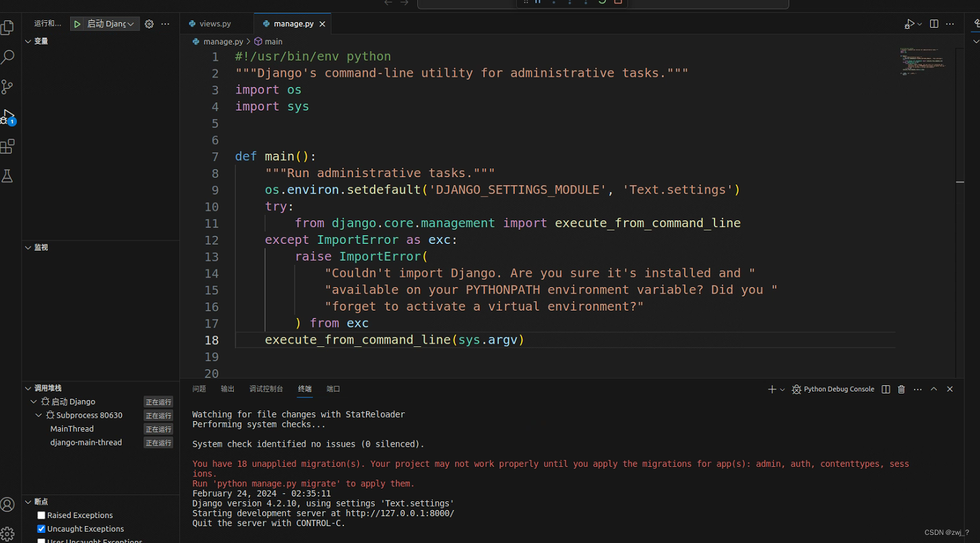Viewport: 980px width, 543px height.
Task: Collapse the 调用堆栈 section
Action: (x=28, y=388)
